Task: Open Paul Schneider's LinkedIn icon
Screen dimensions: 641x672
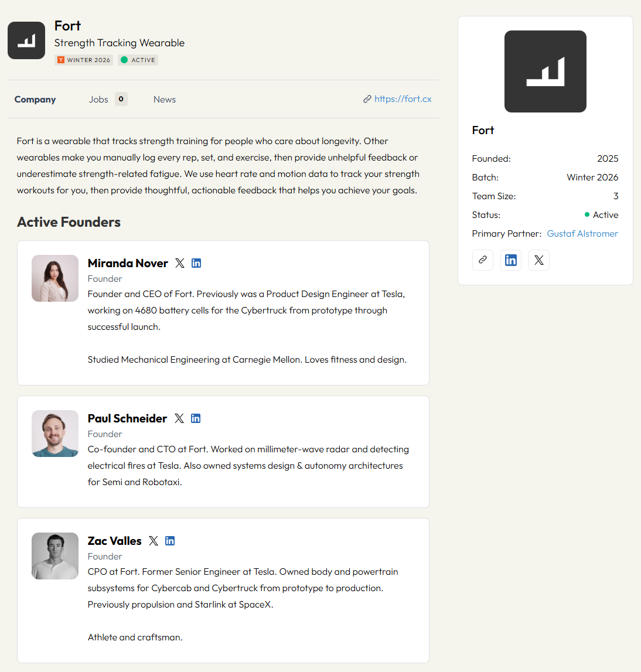Action: coord(195,418)
